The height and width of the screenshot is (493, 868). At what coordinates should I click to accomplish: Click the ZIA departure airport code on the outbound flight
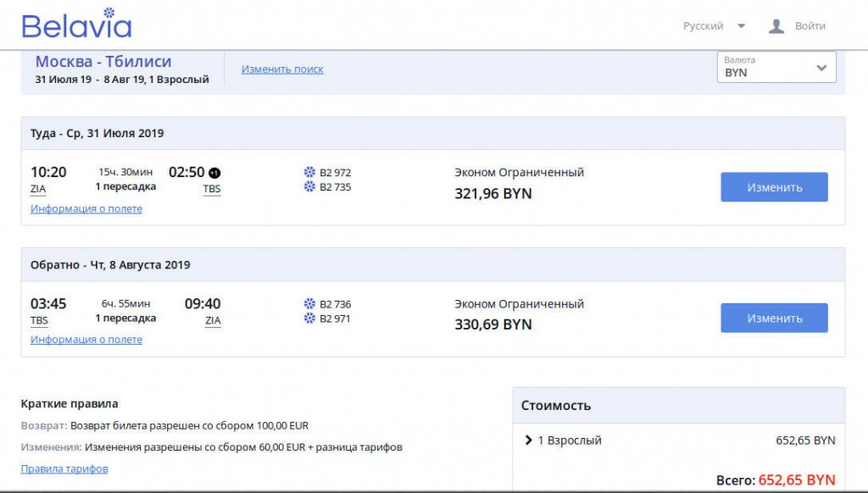(x=38, y=189)
